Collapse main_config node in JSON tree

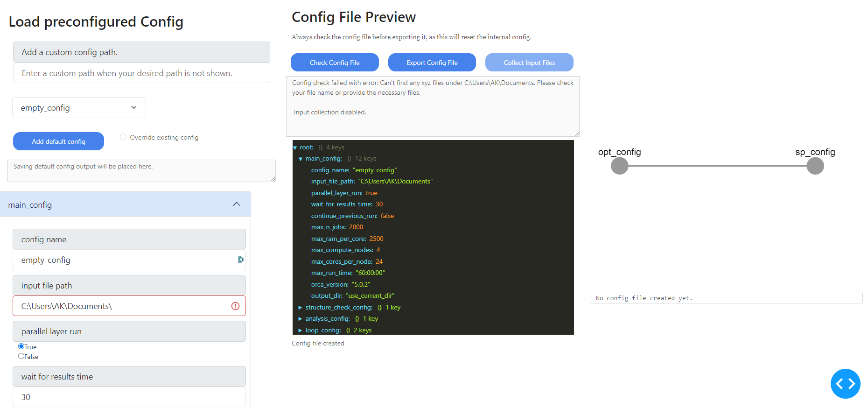point(301,159)
